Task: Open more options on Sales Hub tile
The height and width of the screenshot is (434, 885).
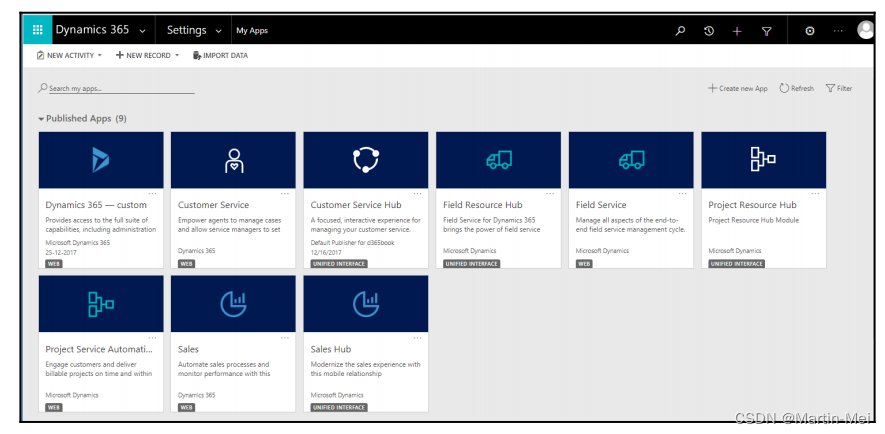Action: tap(418, 338)
